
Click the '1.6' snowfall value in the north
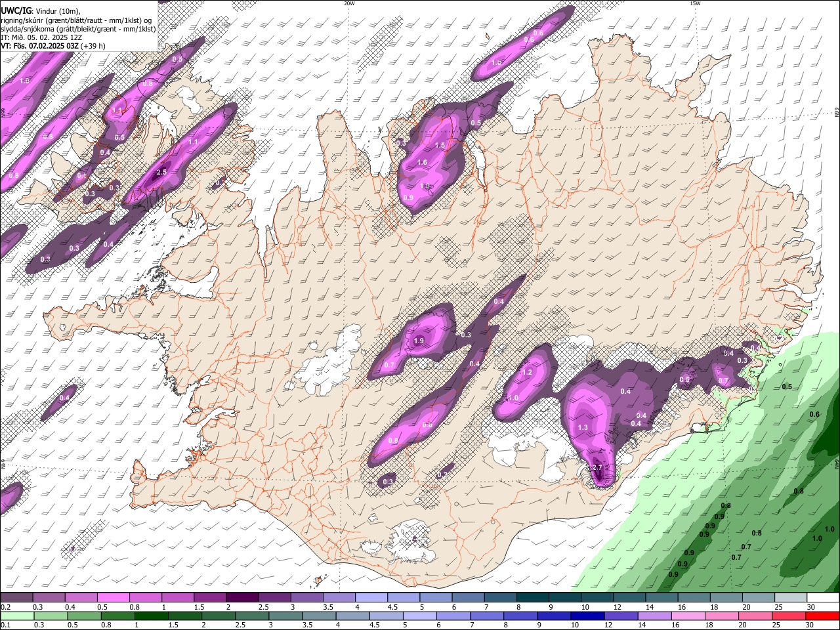[423, 163]
